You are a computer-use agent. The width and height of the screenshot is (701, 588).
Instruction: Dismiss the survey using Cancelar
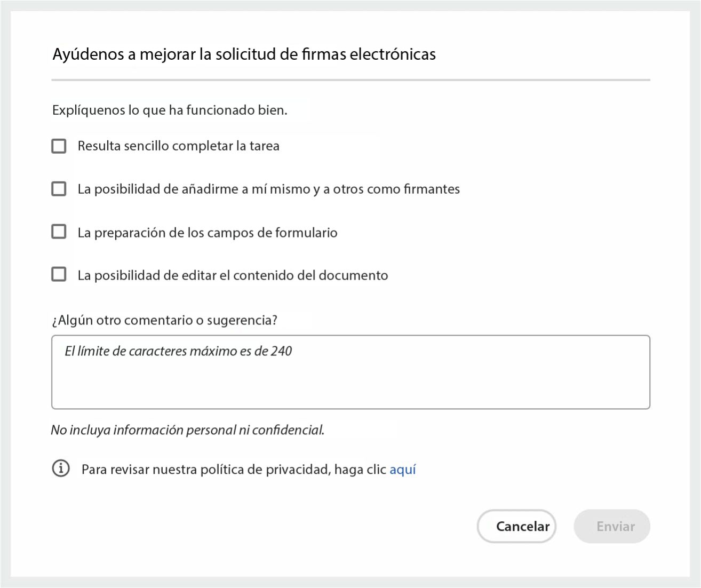point(516,526)
